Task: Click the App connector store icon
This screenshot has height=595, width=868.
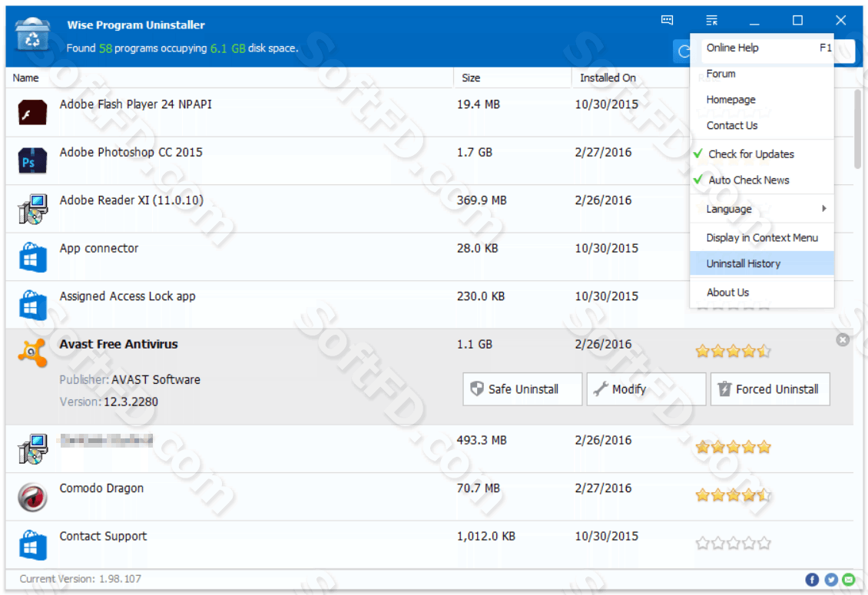Action: coord(32,257)
